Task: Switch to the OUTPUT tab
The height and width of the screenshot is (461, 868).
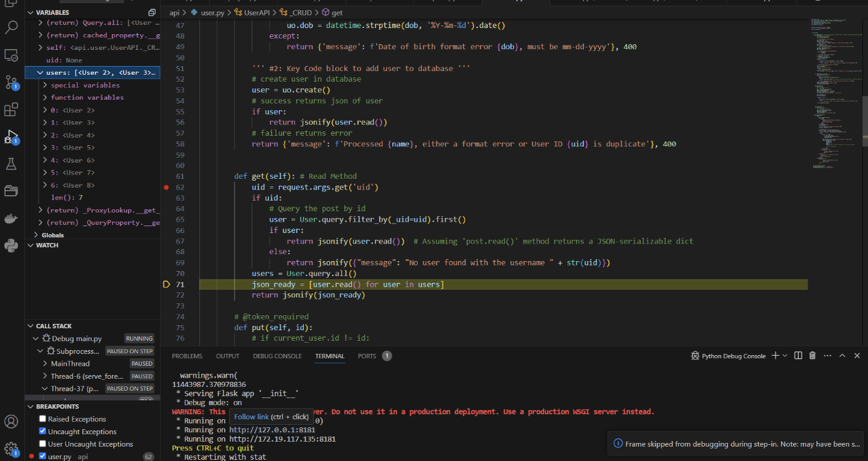Action: [227, 356]
